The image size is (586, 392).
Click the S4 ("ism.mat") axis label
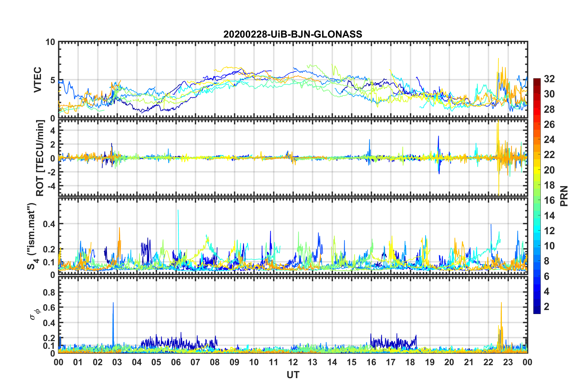(32, 236)
